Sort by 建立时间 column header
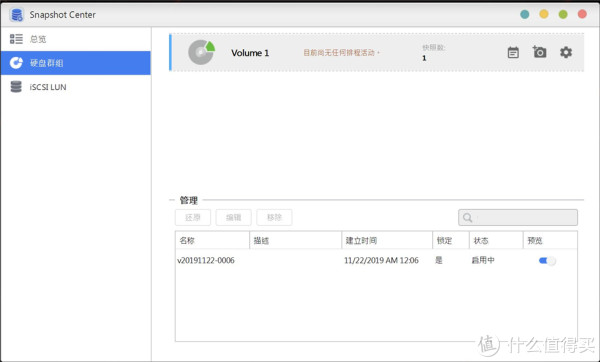The image size is (600, 362). [387, 240]
